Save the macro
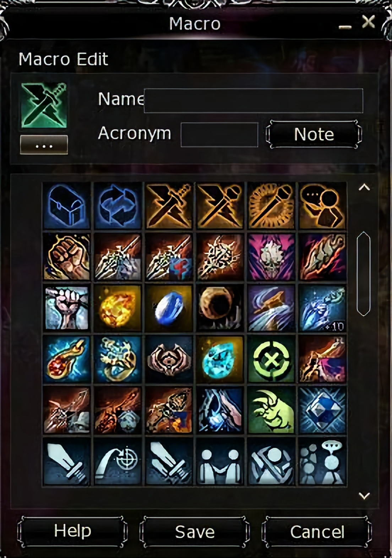The height and width of the screenshot is (558, 392). pyautogui.click(x=195, y=532)
